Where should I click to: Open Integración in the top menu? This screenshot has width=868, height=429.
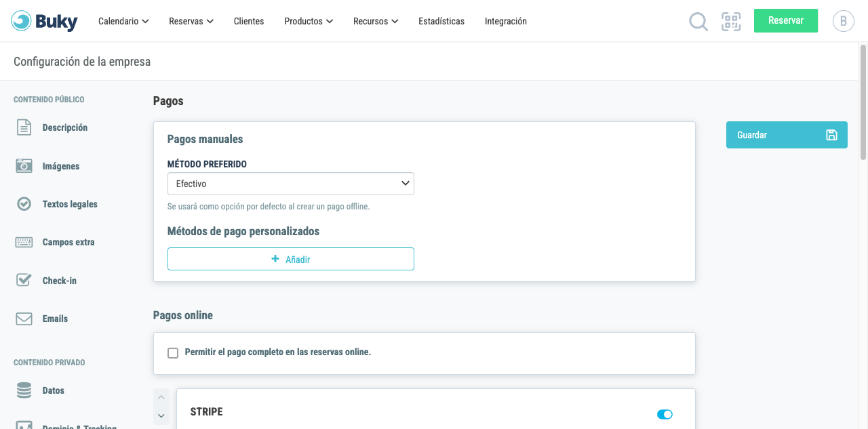pyautogui.click(x=506, y=21)
